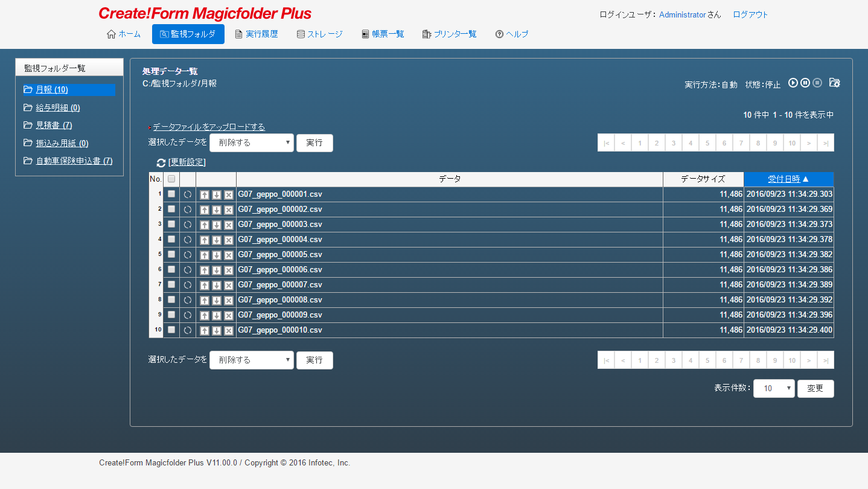Image resolution: width=868 pixels, height=489 pixels.
Task: Select the 振込み用紙 (0) folder
Action: [x=62, y=144]
